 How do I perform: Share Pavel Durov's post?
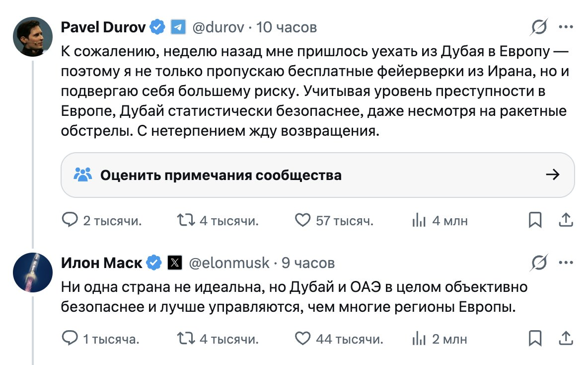(x=566, y=220)
